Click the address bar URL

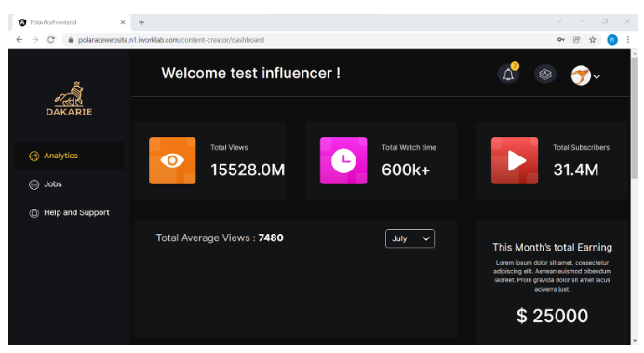point(171,40)
